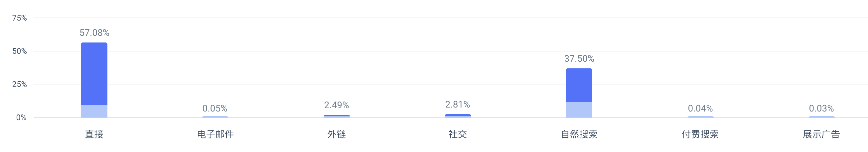This screenshot has height=152, width=868.
Task: Select the 直接 category label
Action: coord(94,134)
